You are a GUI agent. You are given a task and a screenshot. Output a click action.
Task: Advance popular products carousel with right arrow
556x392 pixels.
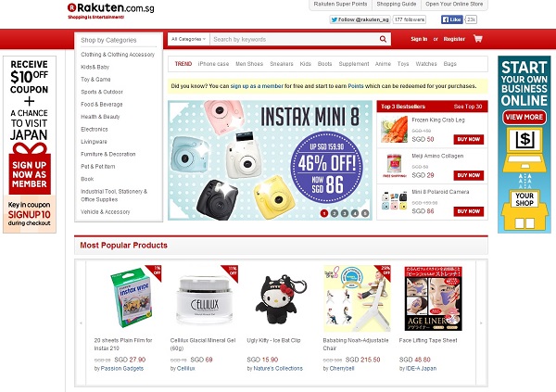(481, 322)
